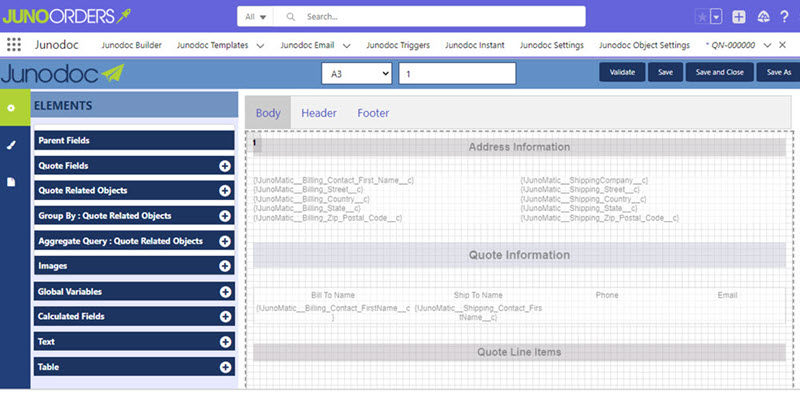Viewport: 800px width, 394px height.
Task: Click the Ship To Name column header
Action: pyautogui.click(x=478, y=296)
